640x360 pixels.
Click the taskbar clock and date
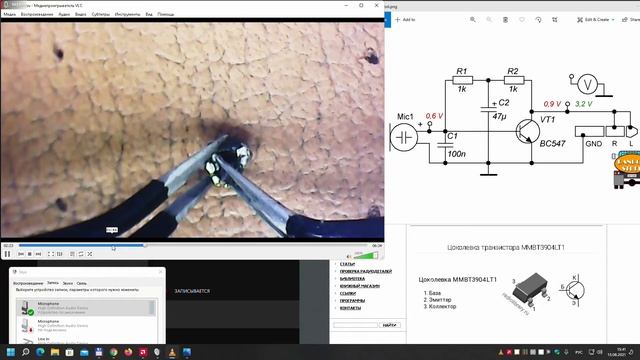pos(617,352)
